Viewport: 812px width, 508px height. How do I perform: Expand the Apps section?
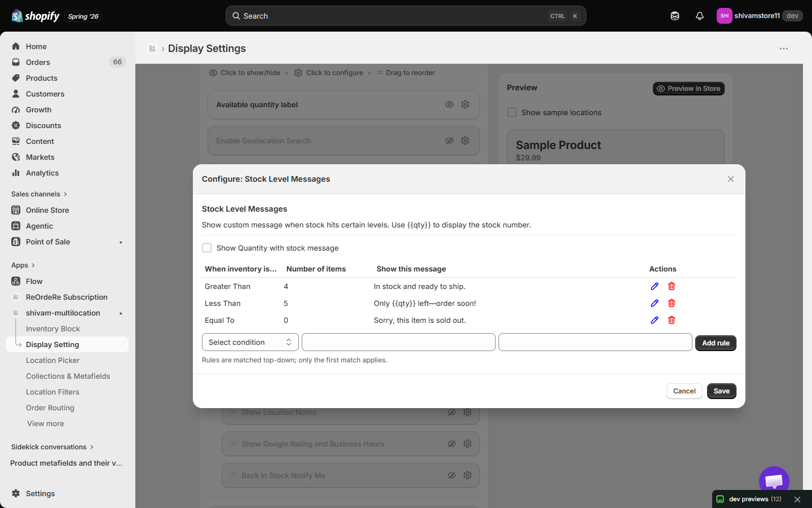coord(23,265)
